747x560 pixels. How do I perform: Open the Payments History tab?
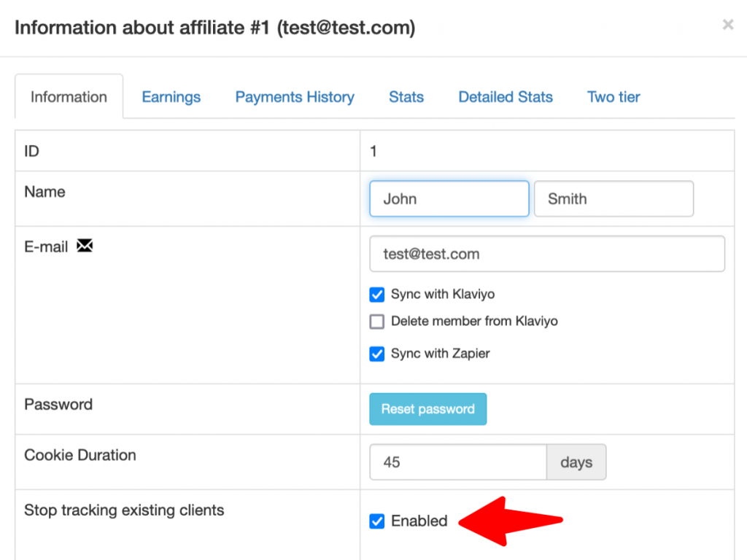295,96
